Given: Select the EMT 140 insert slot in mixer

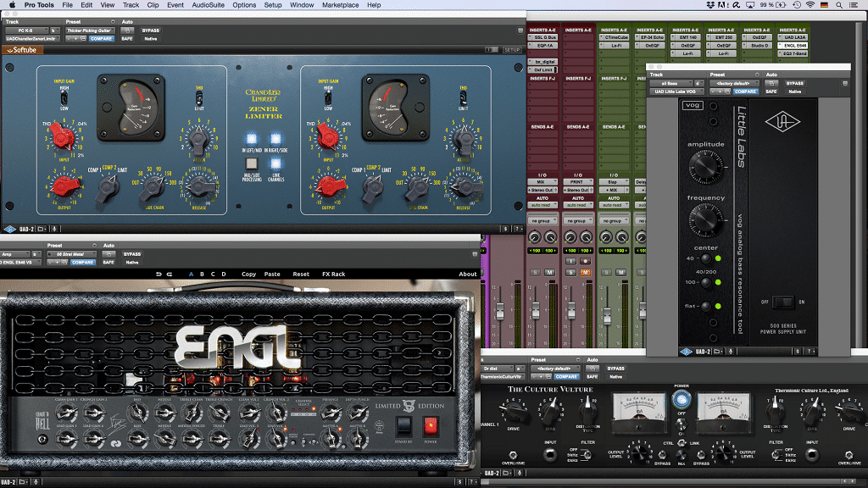Looking at the screenshot, I should tap(686, 37).
